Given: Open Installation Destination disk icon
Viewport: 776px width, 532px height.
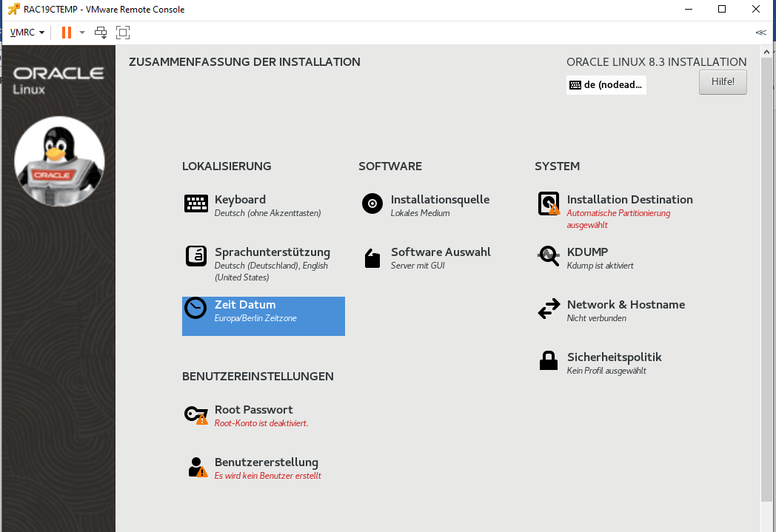Looking at the screenshot, I should point(549,203).
